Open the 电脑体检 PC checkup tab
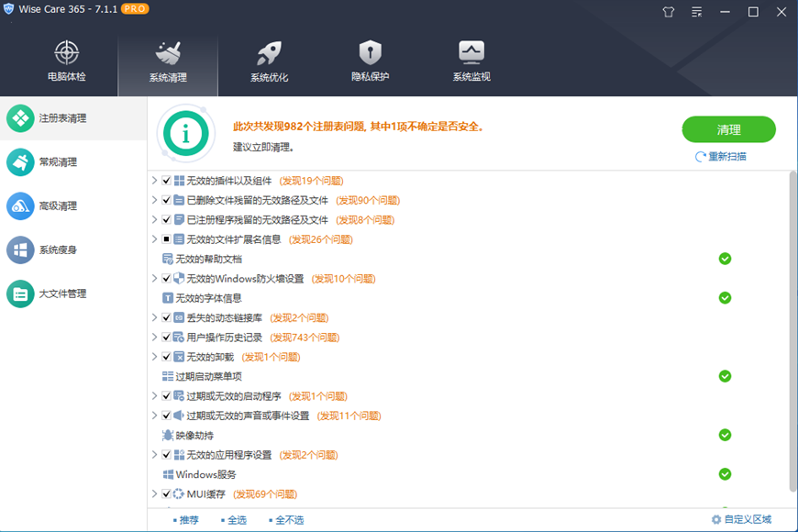Image resolution: width=798 pixels, height=532 pixels. [67, 61]
